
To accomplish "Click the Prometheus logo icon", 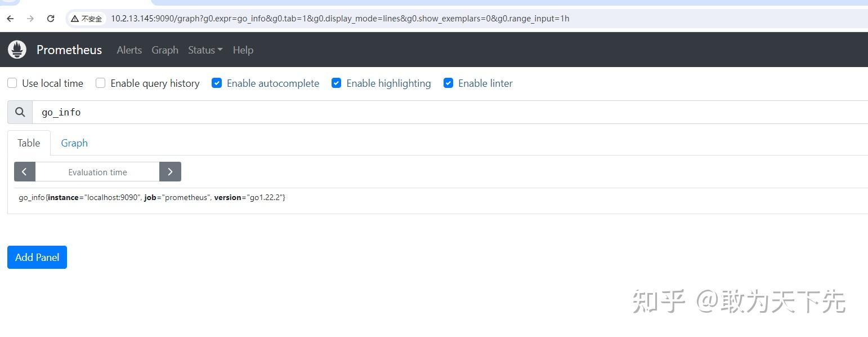I will click(x=17, y=50).
